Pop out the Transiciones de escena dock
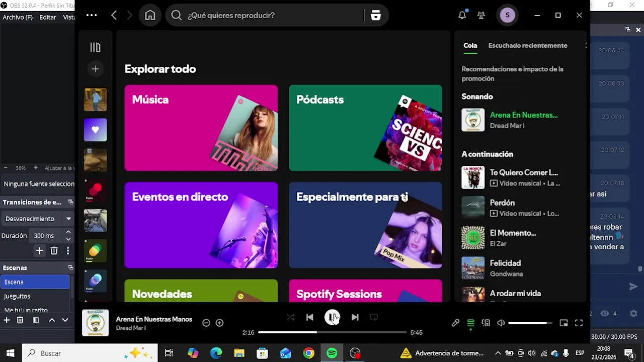Viewport: 644px width, 362px height. [x=70, y=202]
